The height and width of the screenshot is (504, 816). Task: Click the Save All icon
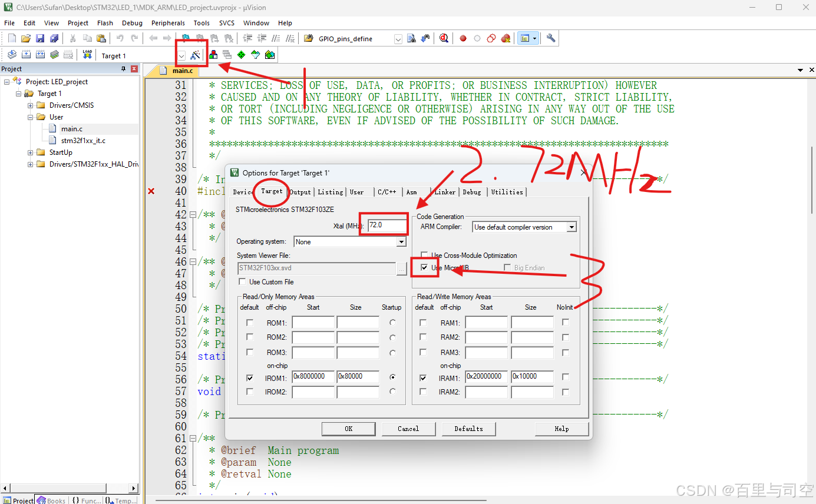54,38
